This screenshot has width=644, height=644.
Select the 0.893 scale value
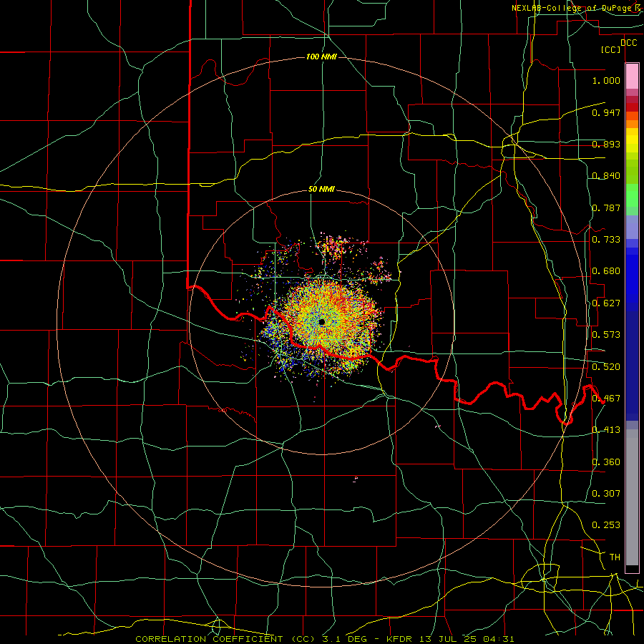[x=606, y=144]
